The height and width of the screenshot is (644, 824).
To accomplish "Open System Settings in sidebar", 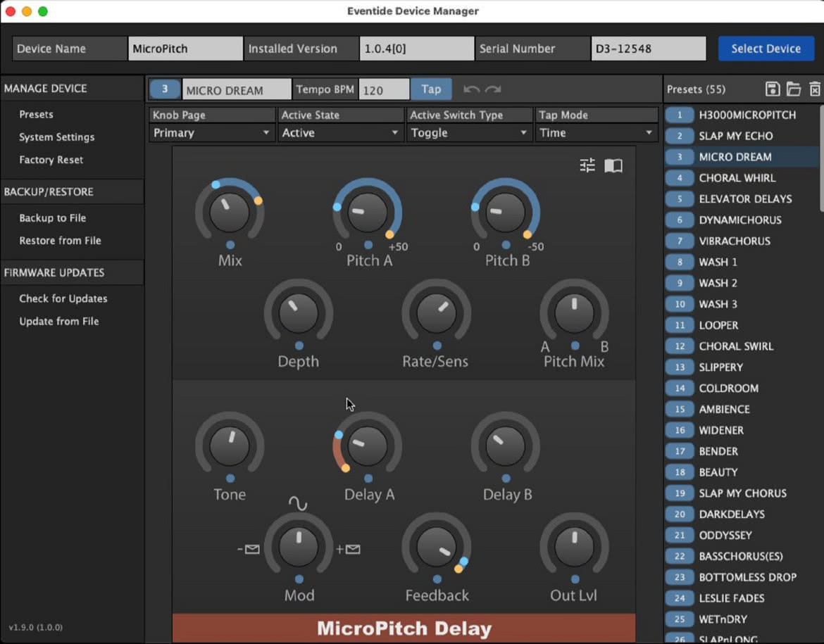I will [57, 137].
